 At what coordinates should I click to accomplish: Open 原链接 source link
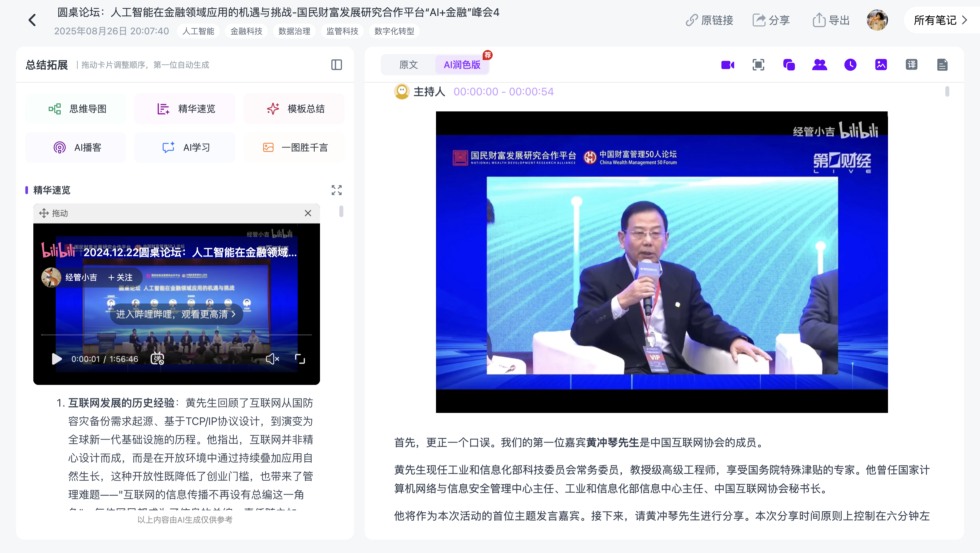[x=710, y=20]
